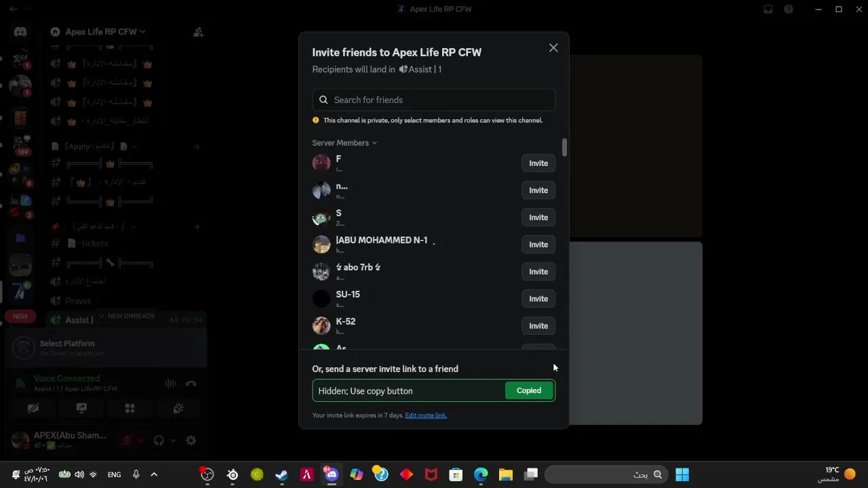Viewport: 868px width, 488px height.
Task: Open Steam from taskbar
Action: point(281,474)
